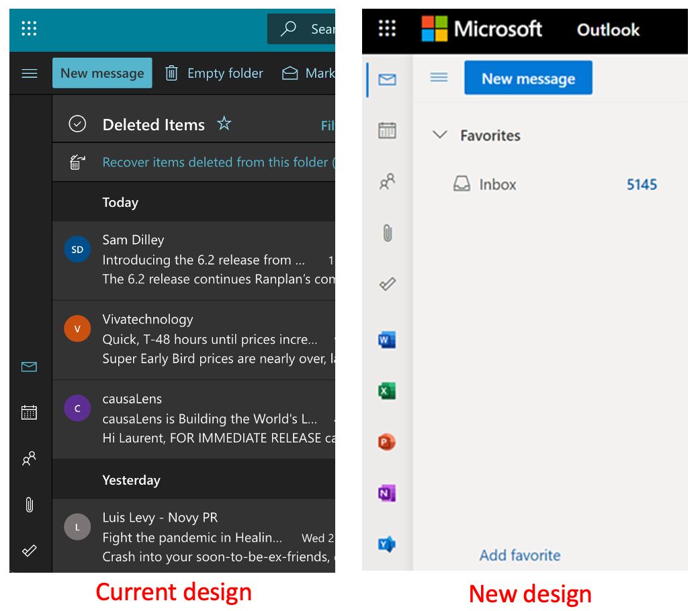The height and width of the screenshot is (611, 700).
Task: Open Vivatechnology T-48 hours email
Action: click(x=193, y=340)
